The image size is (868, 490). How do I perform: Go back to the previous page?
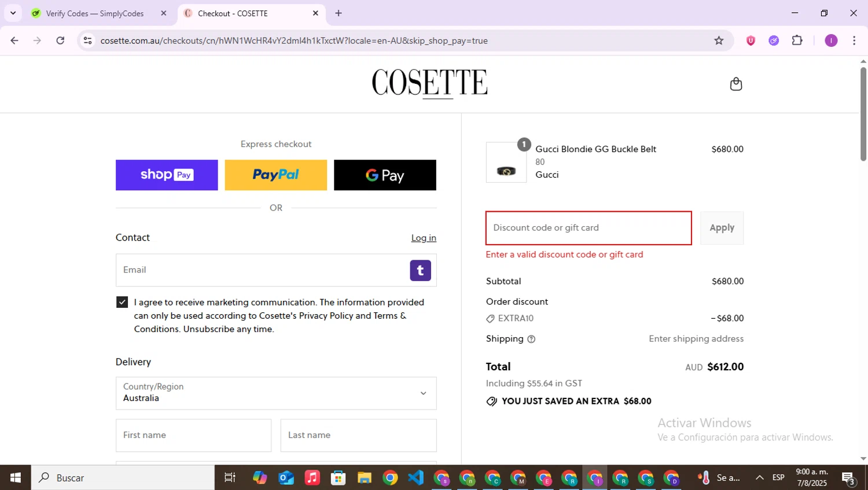click(14, 40)
